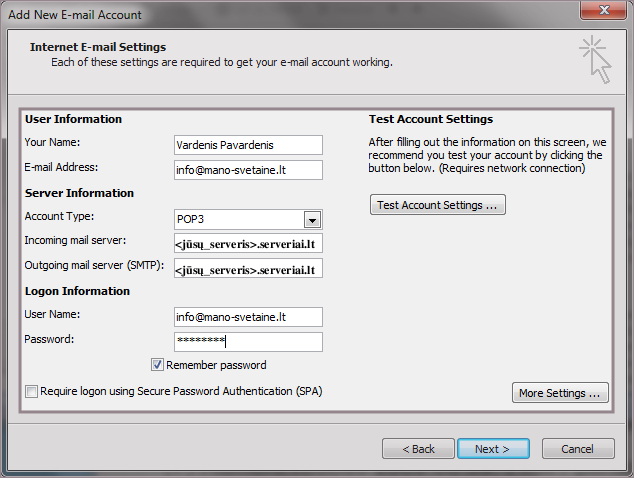
Task: Click the Internet E-mail Settings heading
Action: click(x=98, y=47)
